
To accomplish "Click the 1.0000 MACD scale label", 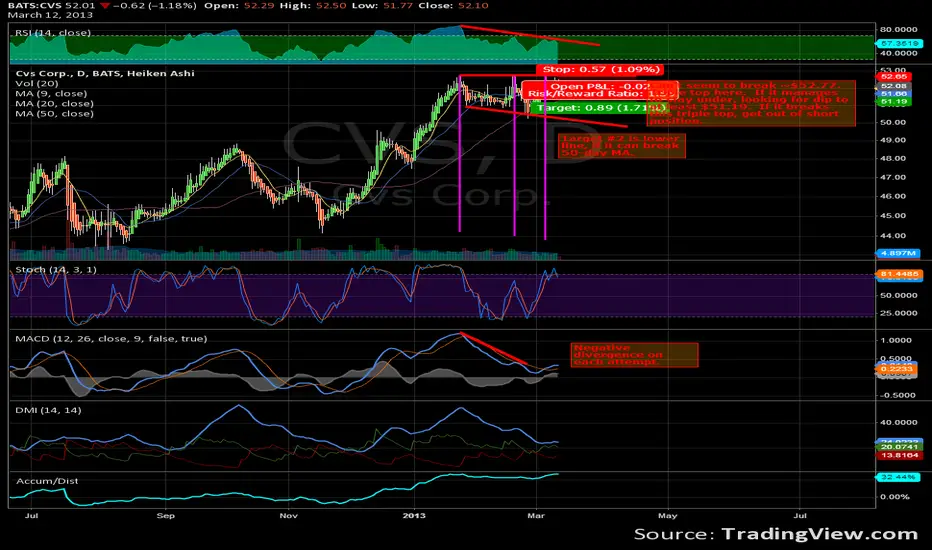I will pos(898,341).
